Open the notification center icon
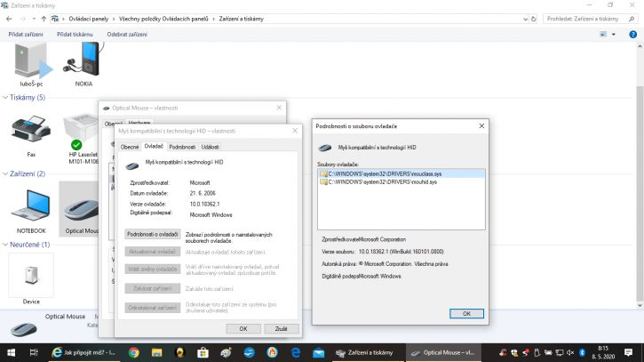 [628, 352]
